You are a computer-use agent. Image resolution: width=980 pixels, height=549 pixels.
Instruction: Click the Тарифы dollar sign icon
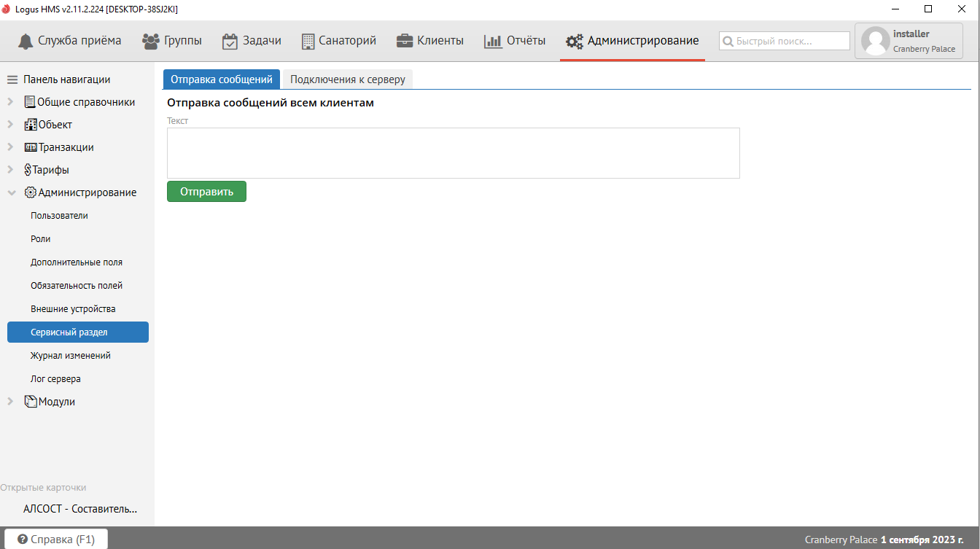click(x=28, y=170)
